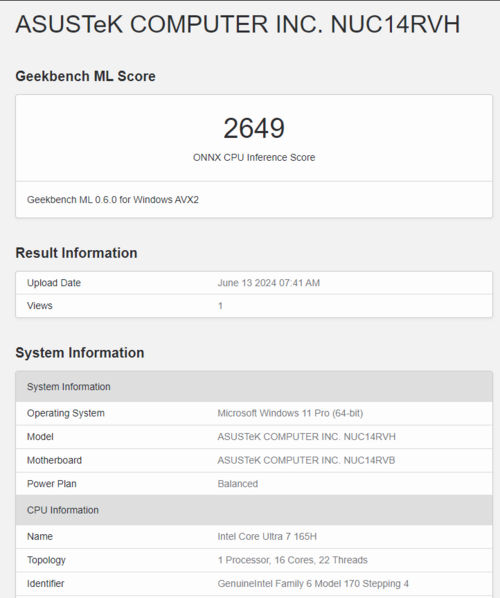The height and width of the screenshot is (598, 500).
Task: Click the Topology value with 16 Cores
Action: click(x=293, y=560)
